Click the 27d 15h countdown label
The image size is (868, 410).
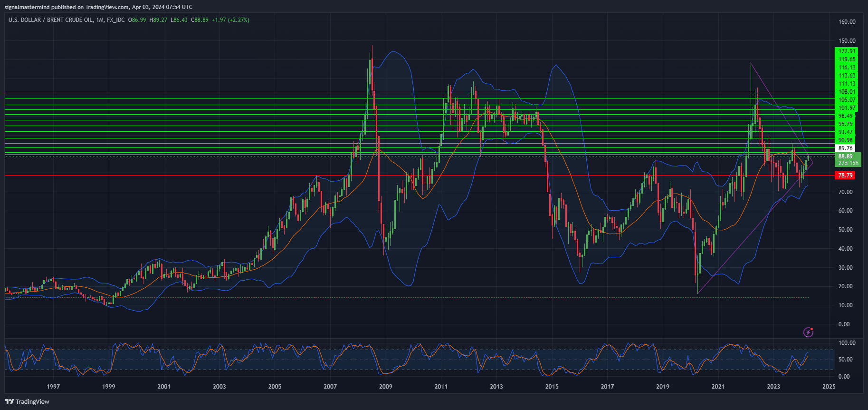[848, 163]
